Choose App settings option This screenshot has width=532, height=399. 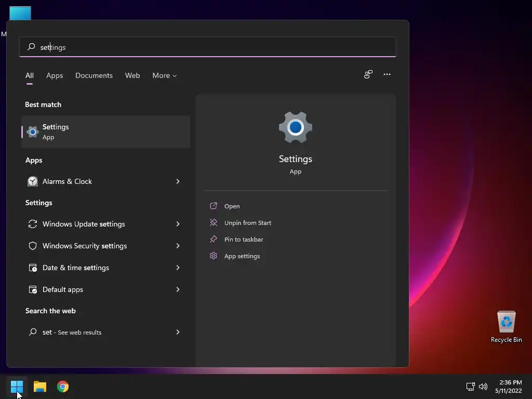[x=242, y=256]
